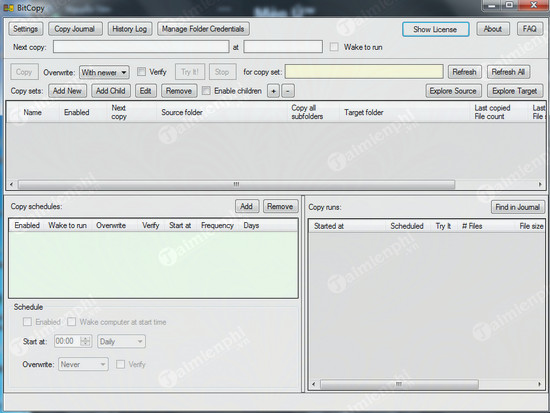Screen dimensions: 550x413
Task: Click the BitCopy title bar icon
Action: (9, 7)
